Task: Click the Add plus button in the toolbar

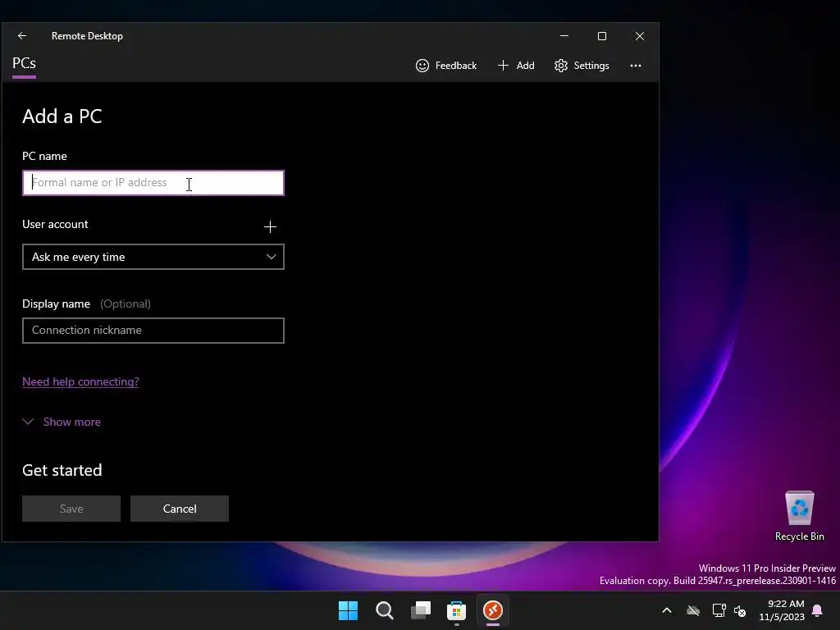Action: [x=516, y=66]
